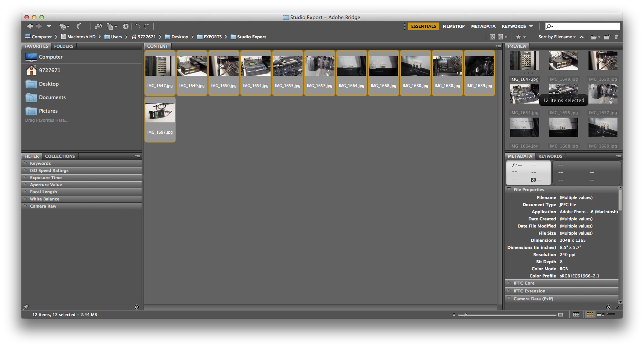This screenshot has height=348, width=644.
Task: Toggle lock thumbnail grid
Action: [576, 315]
